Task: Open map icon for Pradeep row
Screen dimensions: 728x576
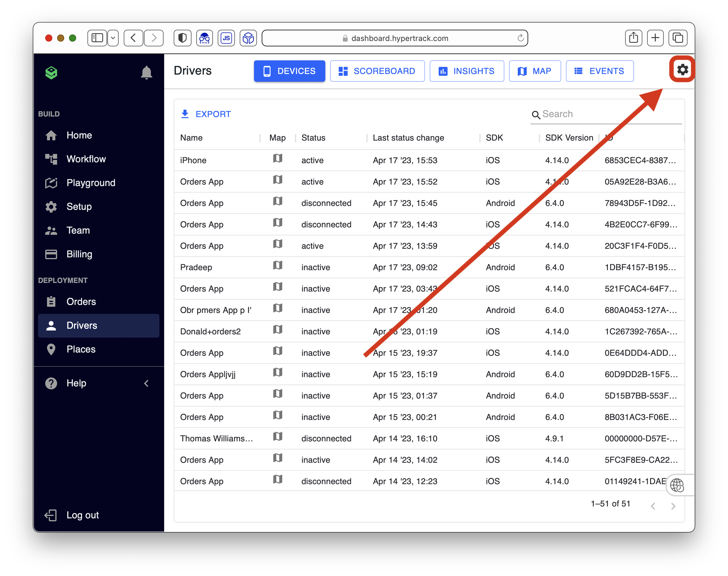Action: coord(277,265)
